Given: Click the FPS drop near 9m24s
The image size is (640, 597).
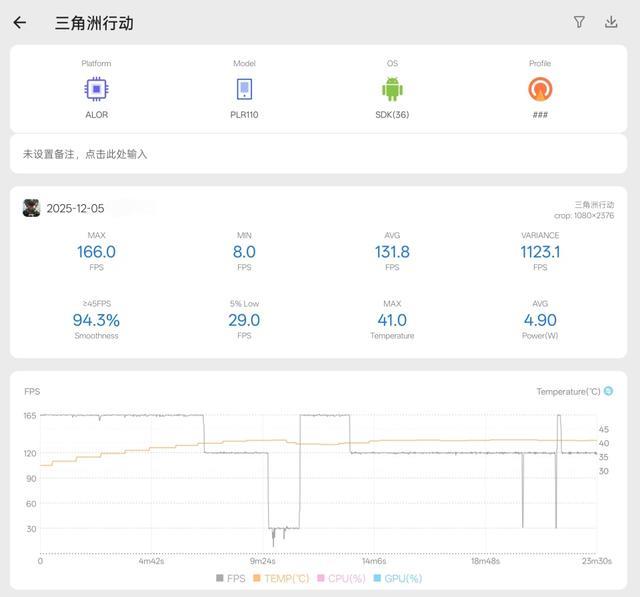Looking at the screenshot, I should click(283, 530).
